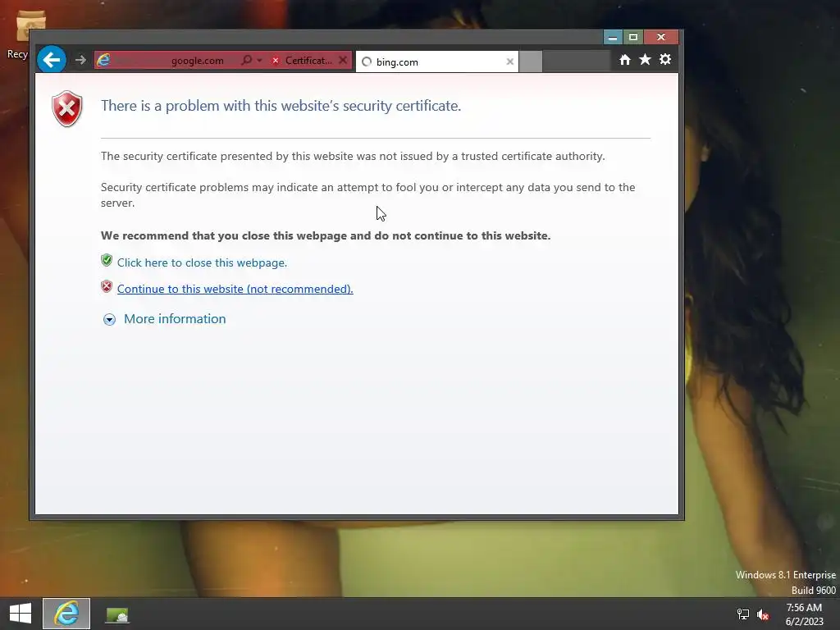Click the Internet Explorer icon in address bar
The width and height of the screenshot is (840, 630).
(x=103, y=61)
